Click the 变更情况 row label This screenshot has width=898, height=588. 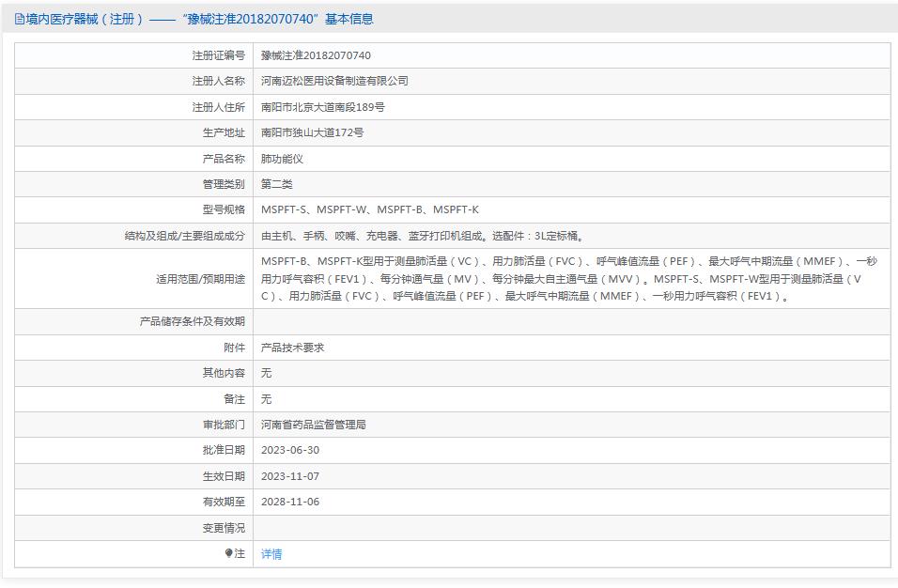click(224, 528)
